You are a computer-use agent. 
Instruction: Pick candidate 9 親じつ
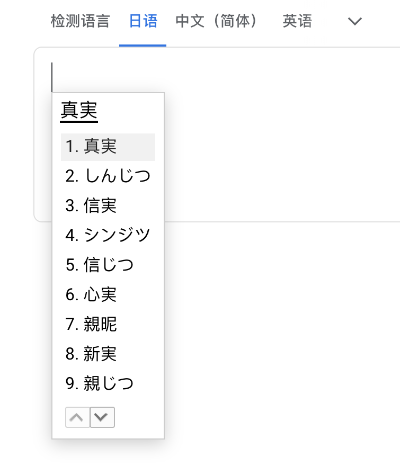click(x=108, y=383)
